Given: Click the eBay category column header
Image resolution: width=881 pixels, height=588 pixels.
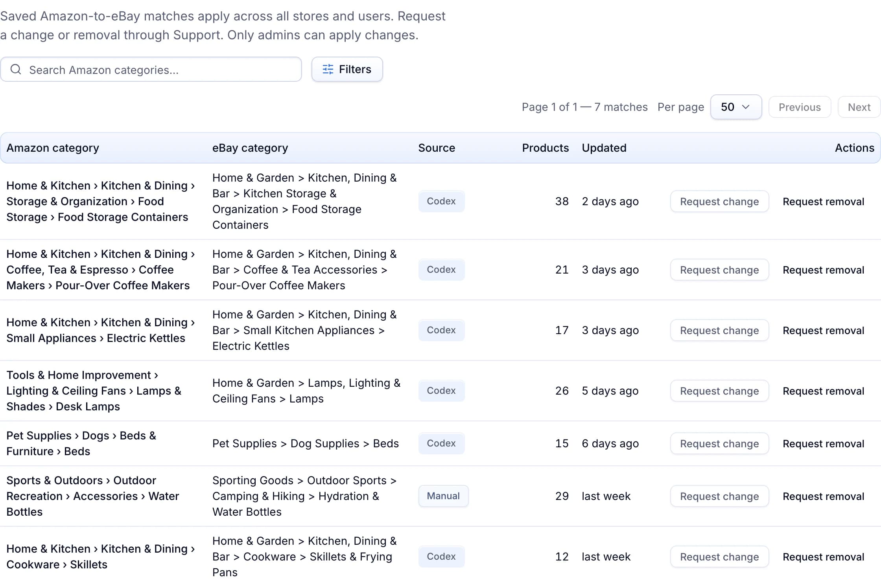Looking at the screenshot, I should point(250,148).
